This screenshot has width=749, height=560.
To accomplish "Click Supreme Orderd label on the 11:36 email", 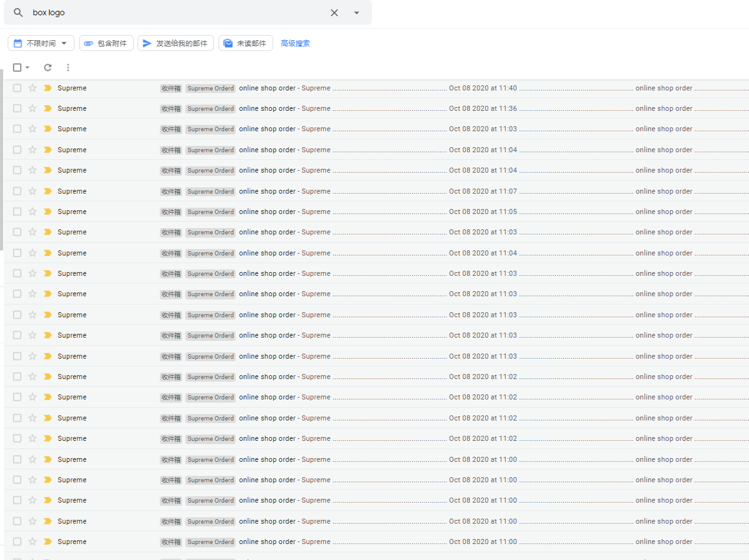I will [211, 109].
